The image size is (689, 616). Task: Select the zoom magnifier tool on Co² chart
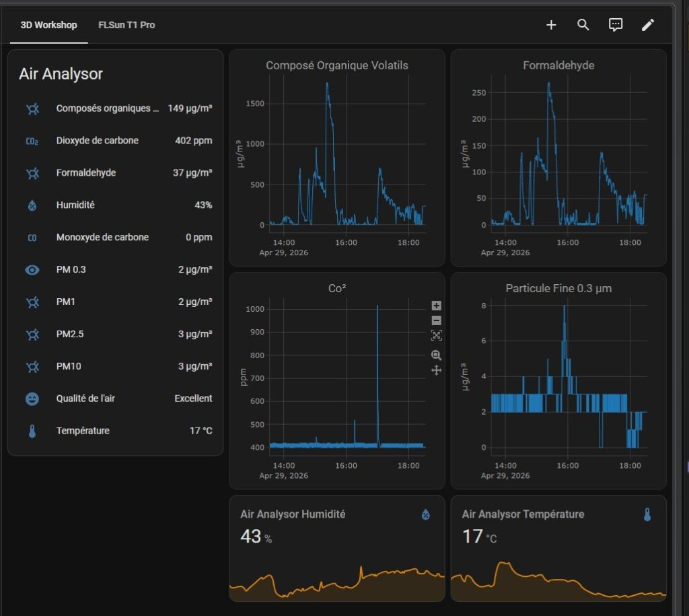click(x=436, y=355)
